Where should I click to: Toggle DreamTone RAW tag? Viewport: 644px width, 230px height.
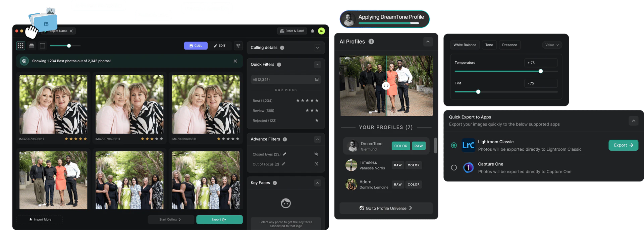tap(419, 146)
